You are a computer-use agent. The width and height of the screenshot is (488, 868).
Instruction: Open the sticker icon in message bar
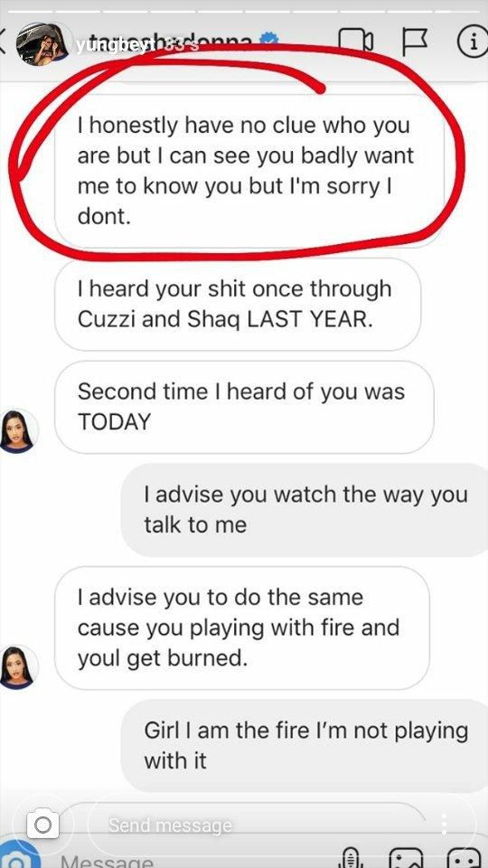[x=464, y=857]
